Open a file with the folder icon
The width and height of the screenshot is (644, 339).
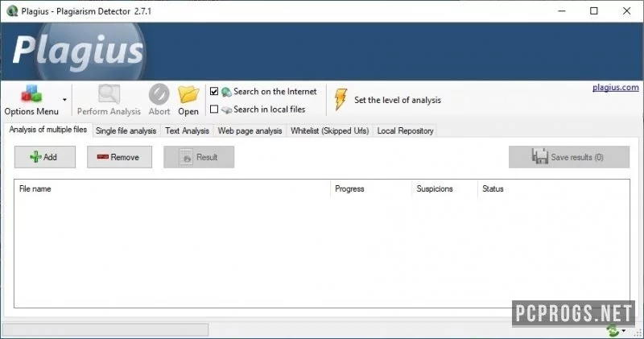pos(188,94)
